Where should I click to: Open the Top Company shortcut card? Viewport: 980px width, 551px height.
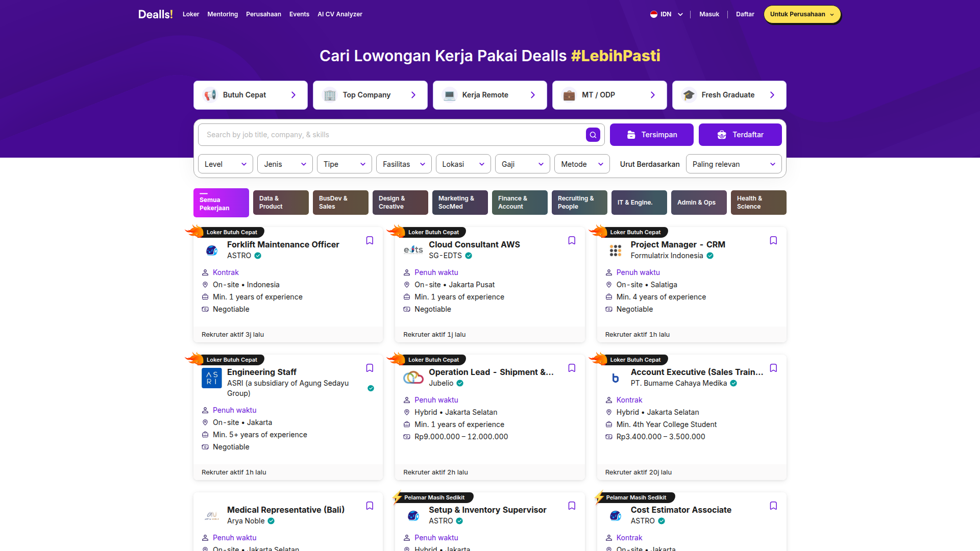[370, 95]
